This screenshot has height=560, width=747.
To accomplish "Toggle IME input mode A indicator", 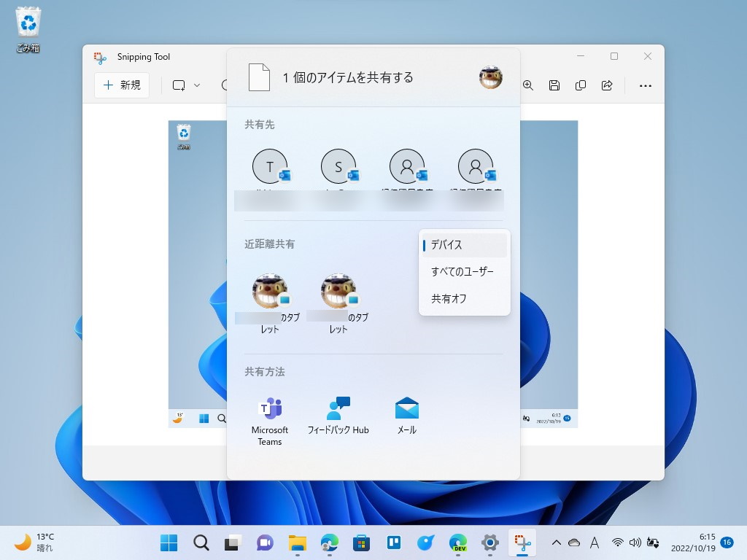I will click(594, 542).
